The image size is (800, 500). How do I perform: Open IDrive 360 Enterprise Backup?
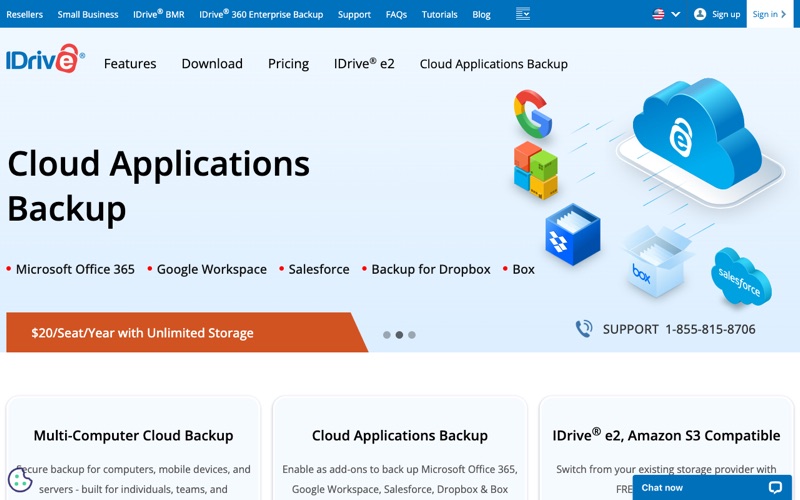261,14
